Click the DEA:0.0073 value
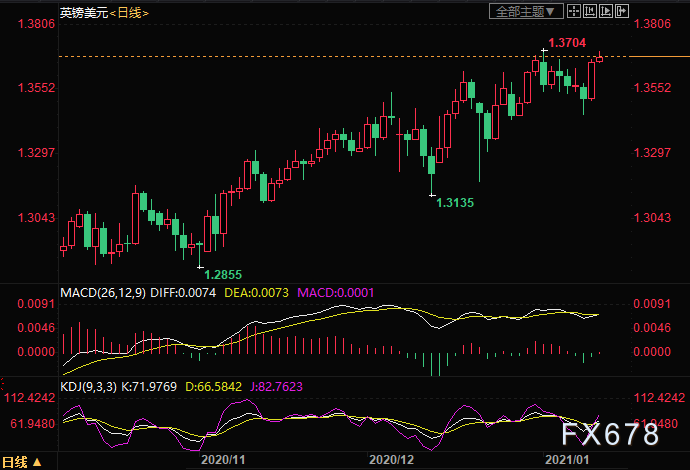This screenshot has height=470, width=690. pos(257,293)
